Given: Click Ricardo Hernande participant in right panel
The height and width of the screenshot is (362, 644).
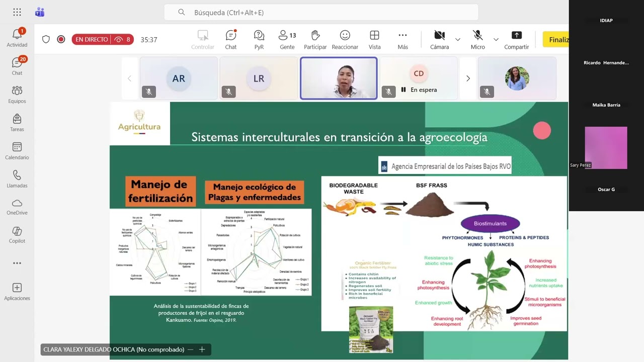Looking at the screenshot, I should coord(606,63).
